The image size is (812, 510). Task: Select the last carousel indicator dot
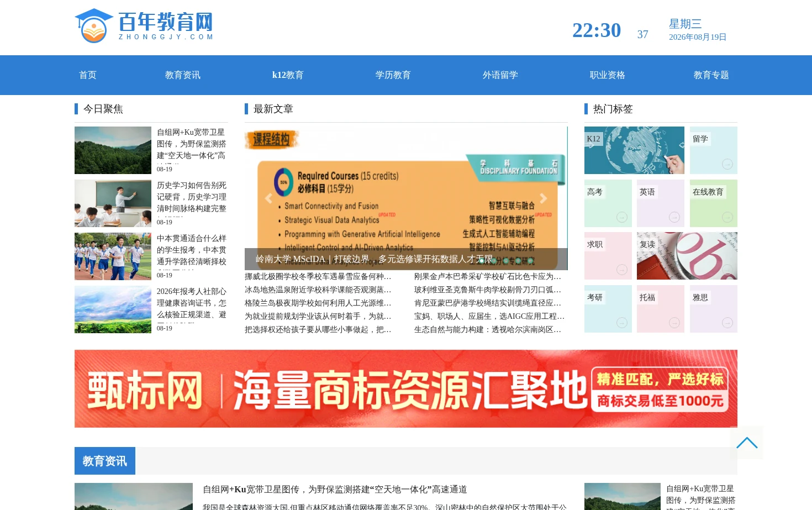click(530, 261)
